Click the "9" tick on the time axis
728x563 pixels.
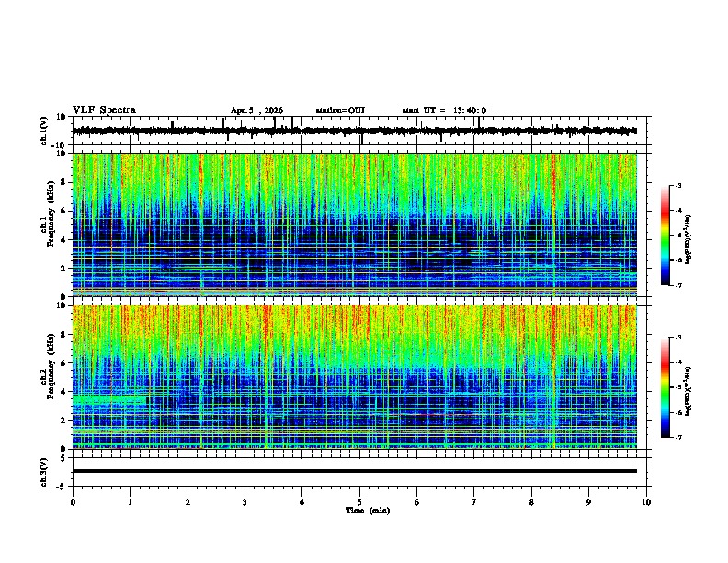pos(588,502)
